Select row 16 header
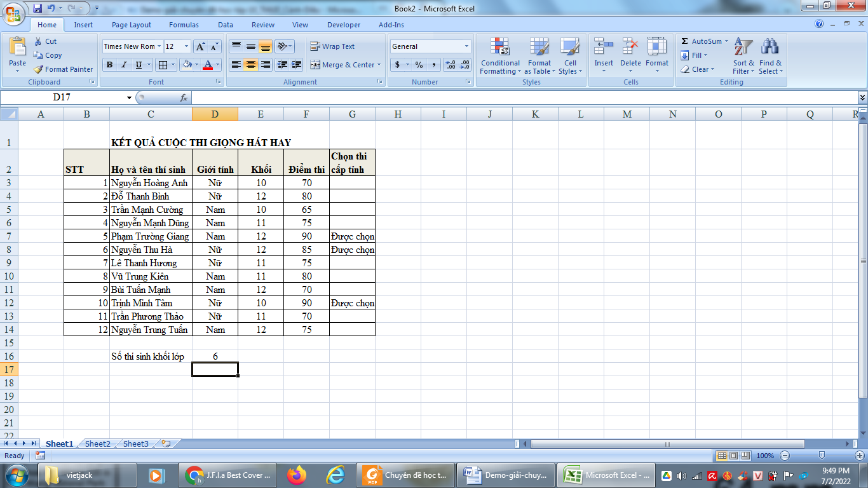 9,356
